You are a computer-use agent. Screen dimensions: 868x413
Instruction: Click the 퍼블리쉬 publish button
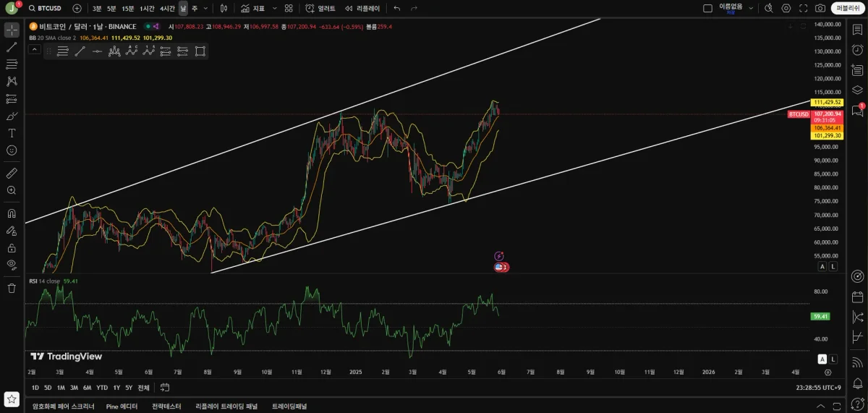click(846, 8)
